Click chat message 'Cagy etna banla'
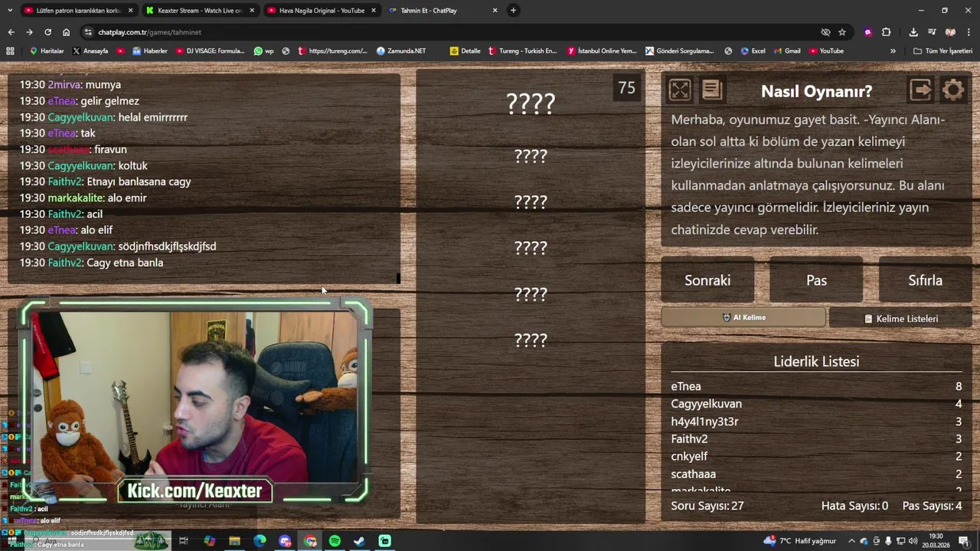 [x=125, y=262]
